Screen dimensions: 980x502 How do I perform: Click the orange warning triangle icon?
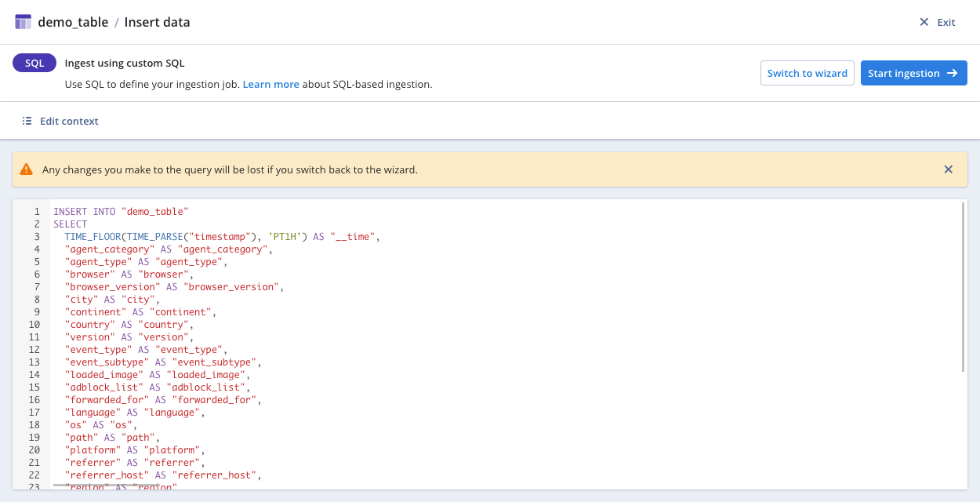[x=27, y=169]
